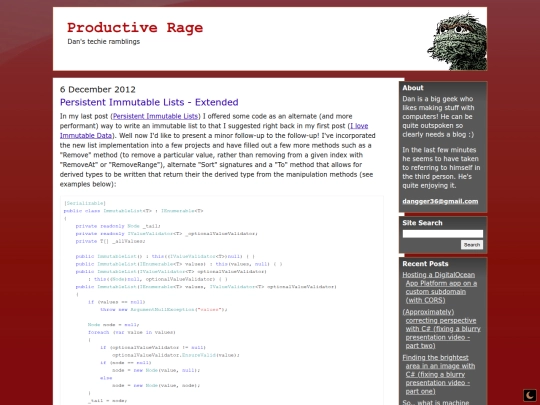Open 'So.. what is machine' recent post link

coord(436,402)
